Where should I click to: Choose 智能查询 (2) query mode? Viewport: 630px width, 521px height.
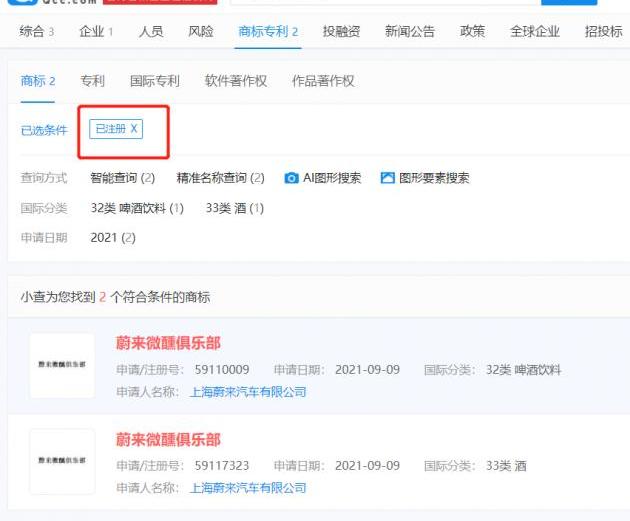click(123, 178)
